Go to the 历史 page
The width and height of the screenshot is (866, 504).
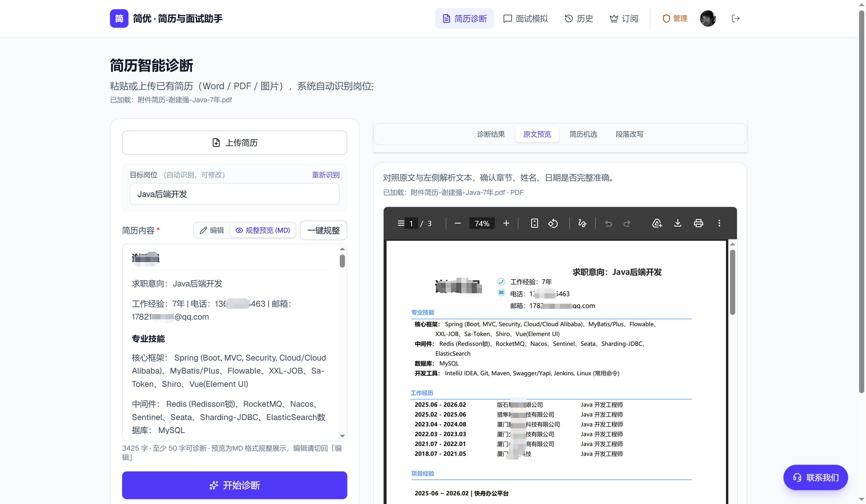coord(579,18)
